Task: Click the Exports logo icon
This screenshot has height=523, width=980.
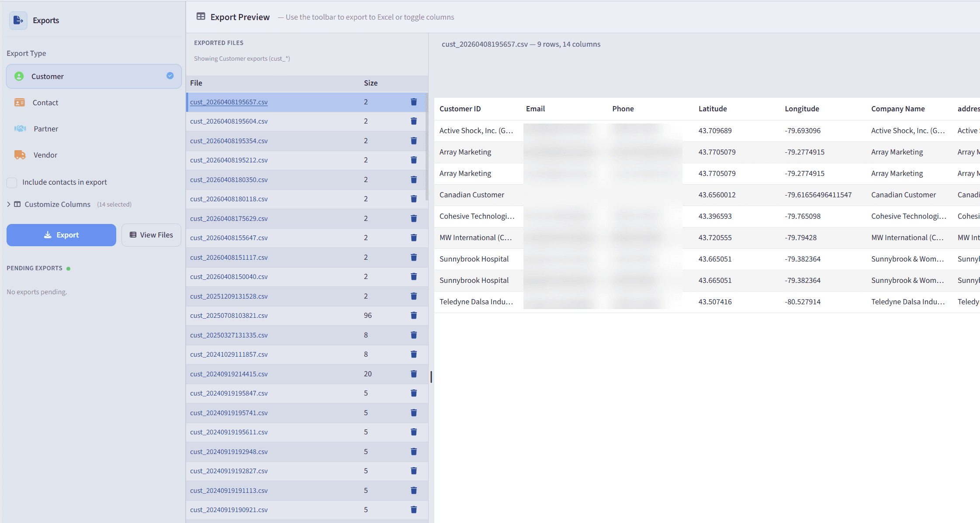Action: pos(18,20)
